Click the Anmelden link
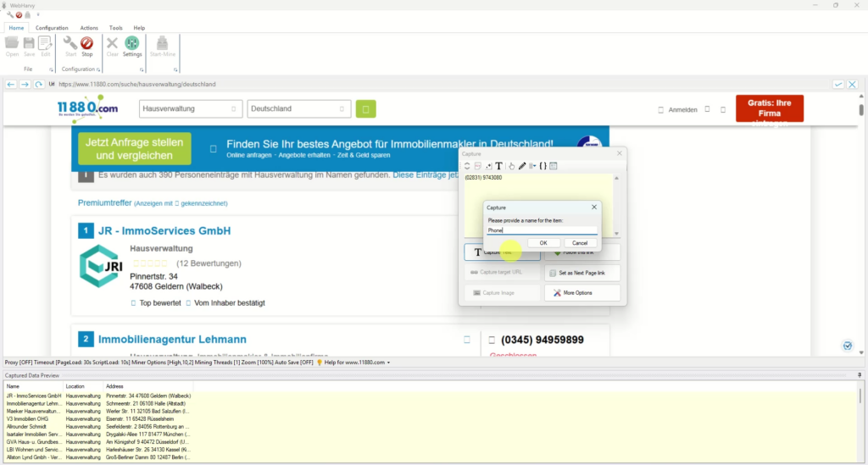Screen dimensions: 868x465 682,109
